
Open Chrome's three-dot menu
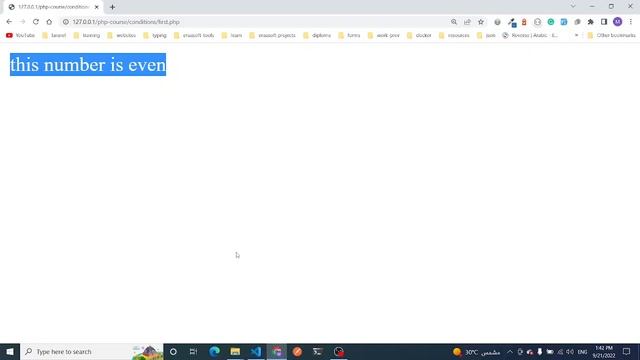pos(631,22)
